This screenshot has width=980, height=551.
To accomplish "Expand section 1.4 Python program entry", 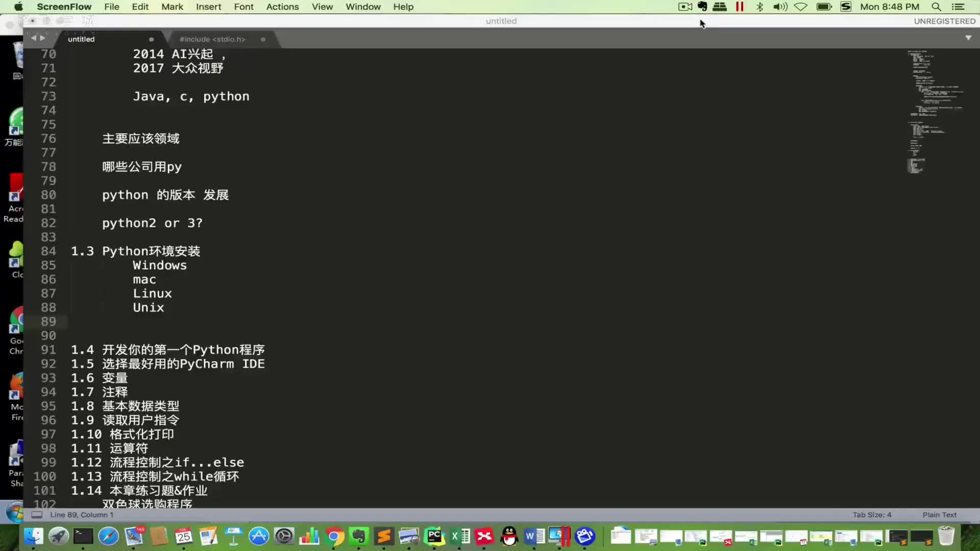I will (x=167, y=350).
